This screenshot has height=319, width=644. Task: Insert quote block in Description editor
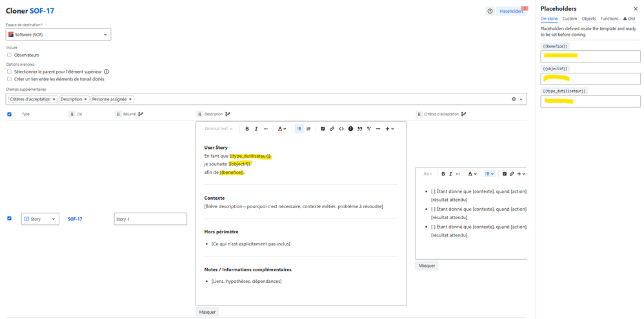tap(360, 129)
